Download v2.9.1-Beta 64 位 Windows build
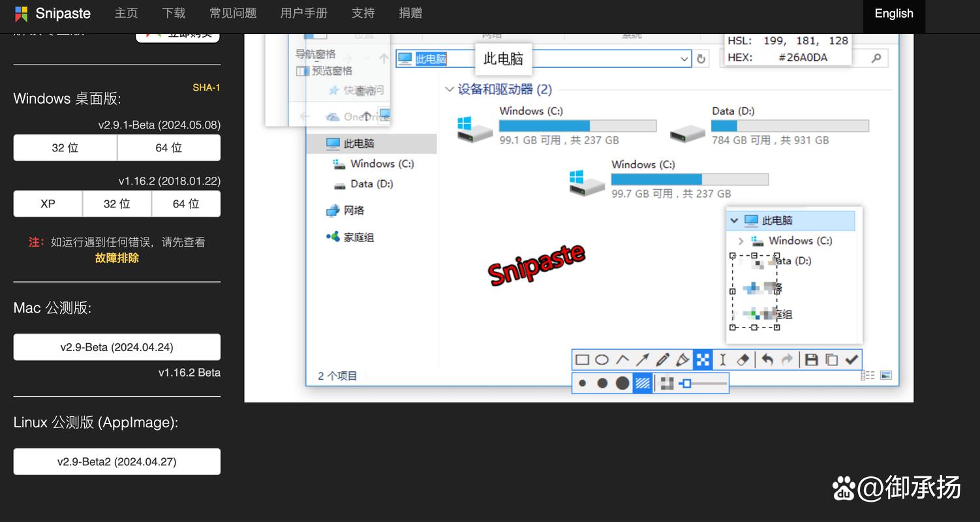980x522 pixels. coord(169,148)
